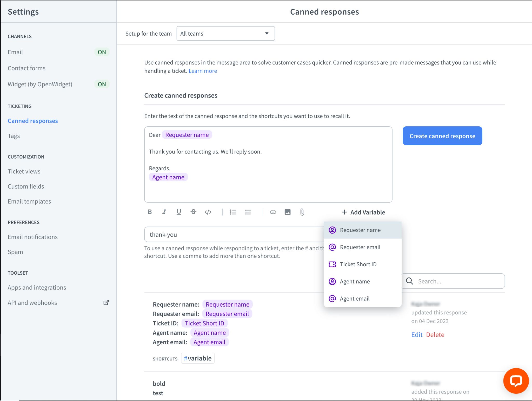Apply bold formatting in the editor toolbar
Image resolution: width=532 pixels, height=401 pixels.
point(150,212)
